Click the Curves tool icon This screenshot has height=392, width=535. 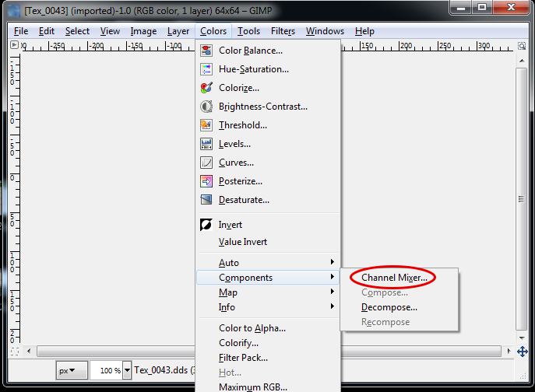click(206, 163)
